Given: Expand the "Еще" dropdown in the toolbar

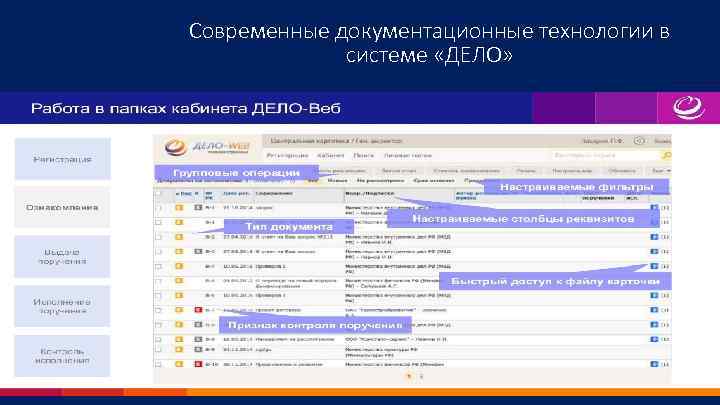Looking at the screenshot, I should [661, 170].
